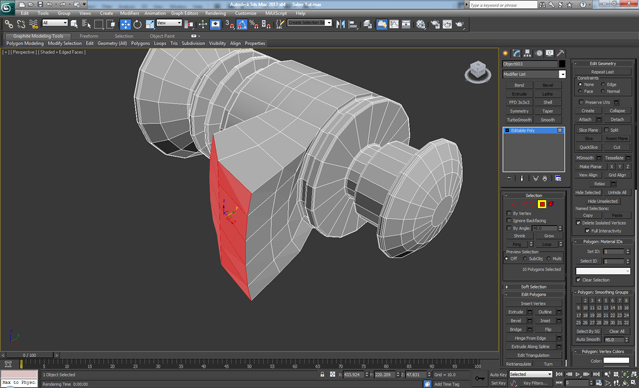
Task: Click the Unlink Selection icon
Action: pyautogui.click(x=21, y=24)
